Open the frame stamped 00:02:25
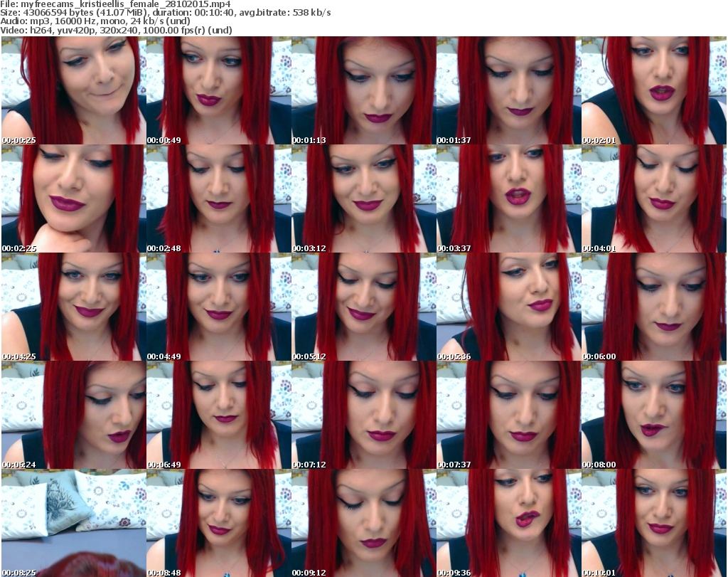This screenshot has height=577, width=728. (74, 198)
